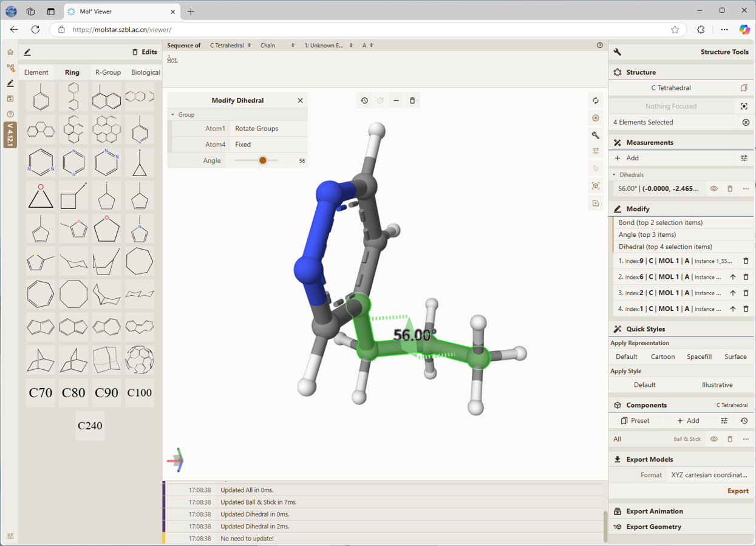Screen dimensions: 756x546
Task: Close the Modify Dihedral panel
Action: [300, 101]
